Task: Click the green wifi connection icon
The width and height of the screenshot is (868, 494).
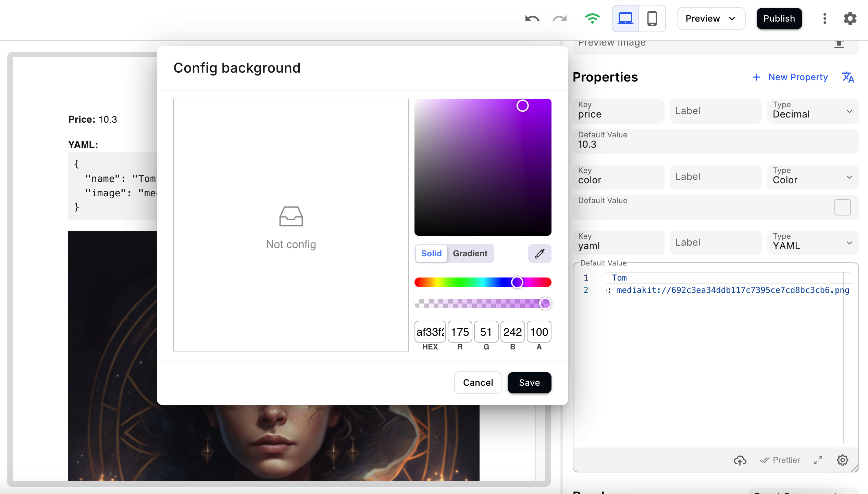Action: [592, 18]
